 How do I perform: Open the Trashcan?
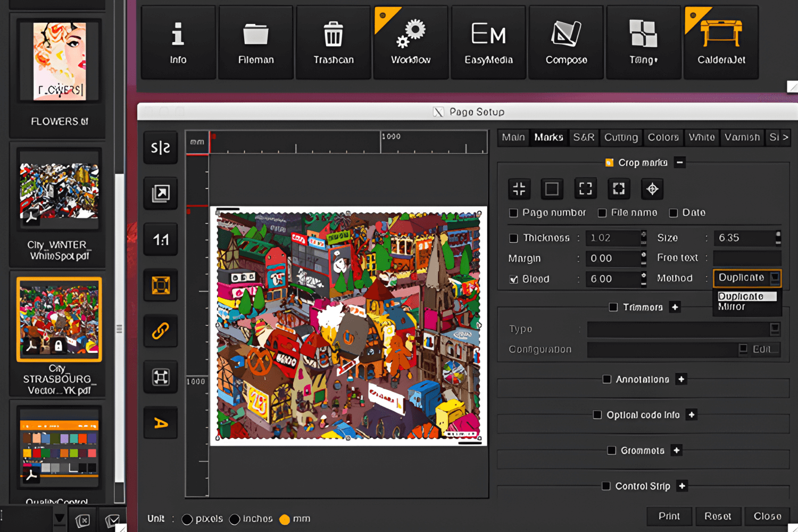334,43
